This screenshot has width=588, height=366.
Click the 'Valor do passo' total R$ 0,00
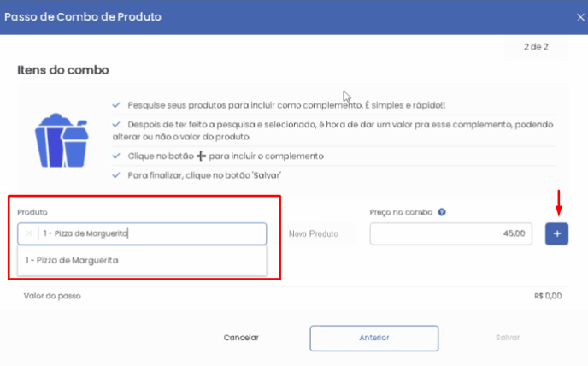[548, 296]
